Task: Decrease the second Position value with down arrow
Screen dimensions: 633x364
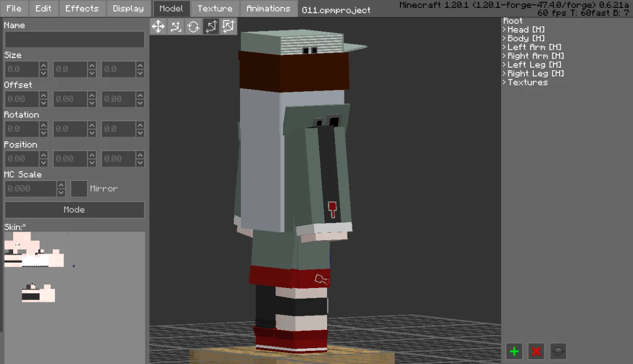Action: [92, 163]
